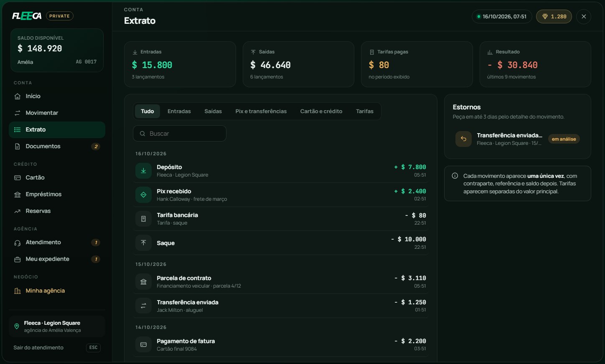Click the Saque upload arrow icon

point(143,243)
